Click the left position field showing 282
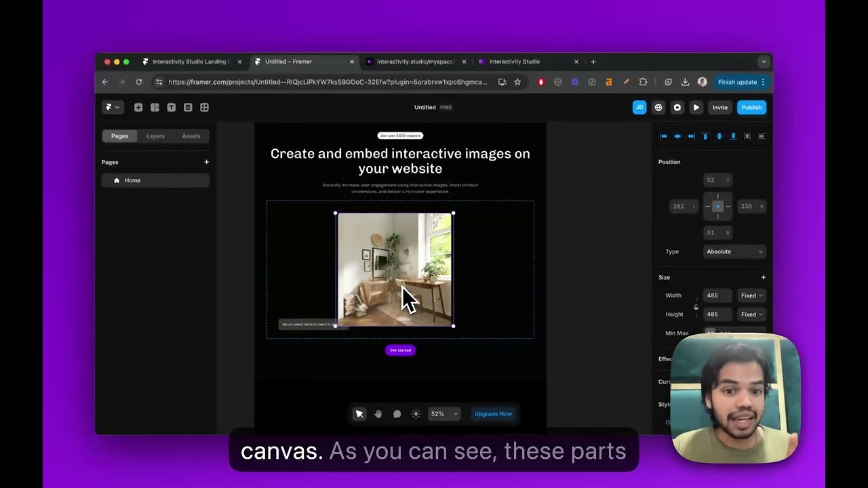 click(x=683, y=206)
